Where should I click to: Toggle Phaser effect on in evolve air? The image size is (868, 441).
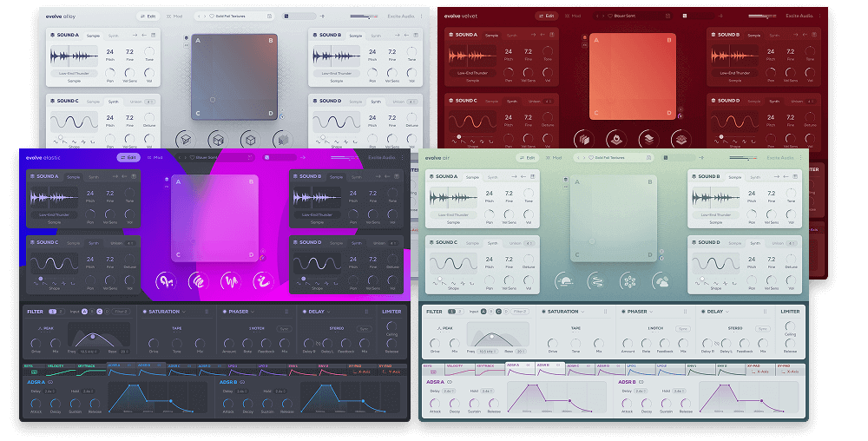click(622, 312)
